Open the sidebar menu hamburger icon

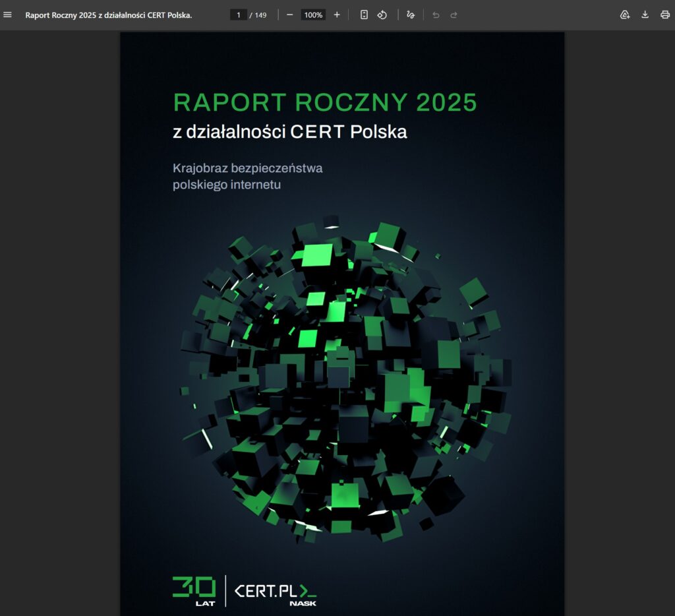pyautogui.click(x=7, y=15)
